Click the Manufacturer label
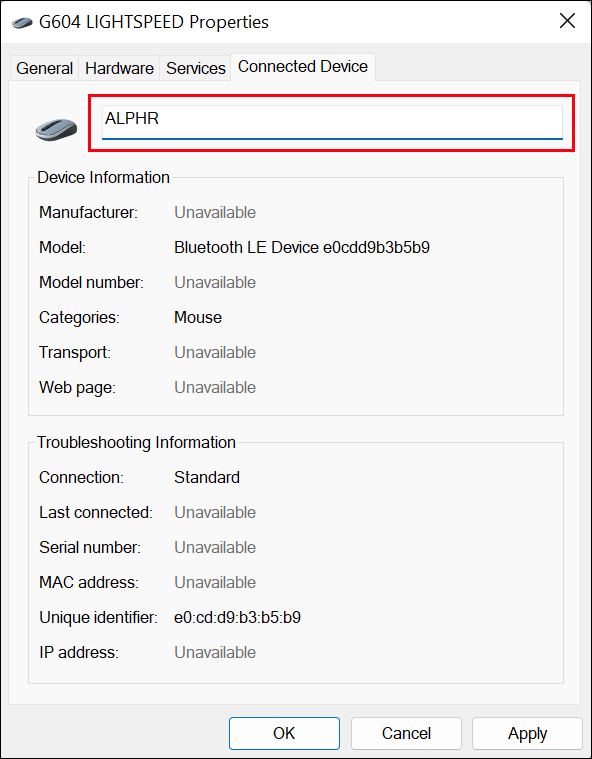592x759 pixels. [89, 213]
